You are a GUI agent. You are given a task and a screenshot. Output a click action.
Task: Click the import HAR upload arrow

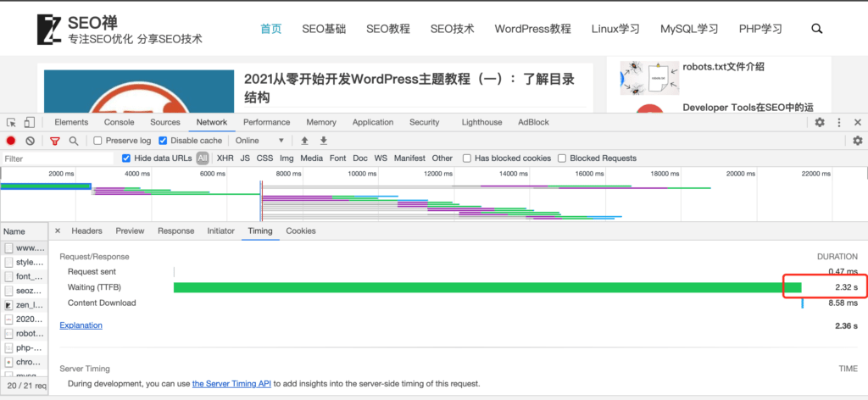point(304,141)
